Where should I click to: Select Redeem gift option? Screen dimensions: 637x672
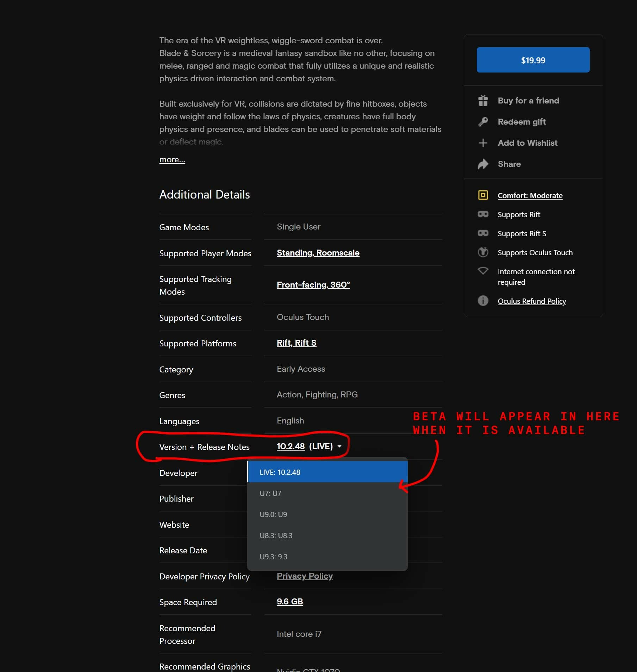pyautogui.click(x=522, y=122)
